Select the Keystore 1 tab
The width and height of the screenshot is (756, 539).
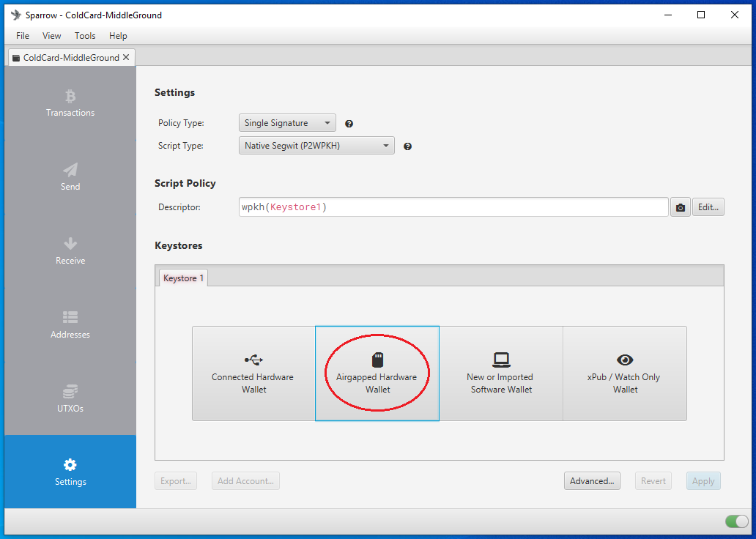(183, 278)
